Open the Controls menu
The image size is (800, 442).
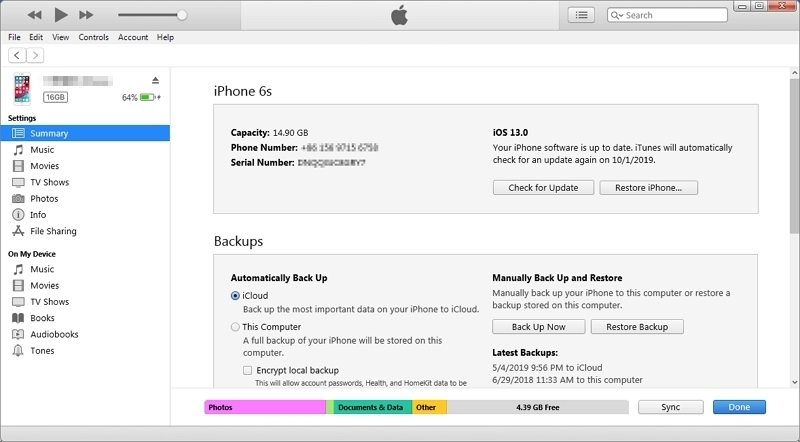coord(93,37)
